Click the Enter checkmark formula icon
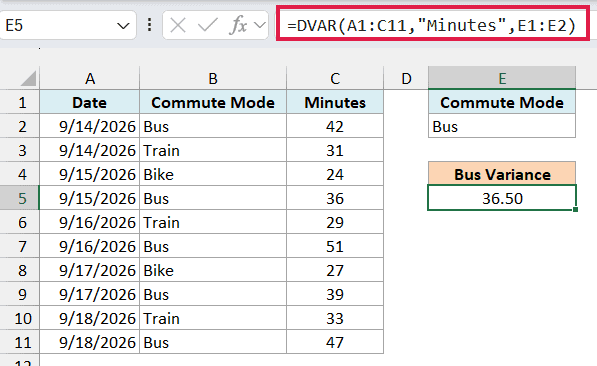Screen dimensions: 597x366 208,26
